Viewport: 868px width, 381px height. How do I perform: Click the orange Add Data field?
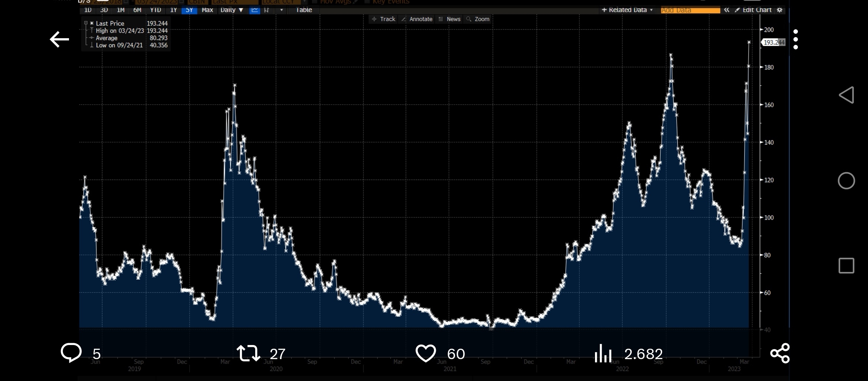[x=689, y=10]
